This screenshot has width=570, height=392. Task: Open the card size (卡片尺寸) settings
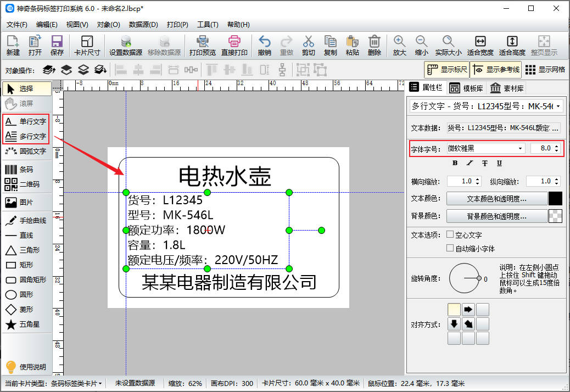87,46
